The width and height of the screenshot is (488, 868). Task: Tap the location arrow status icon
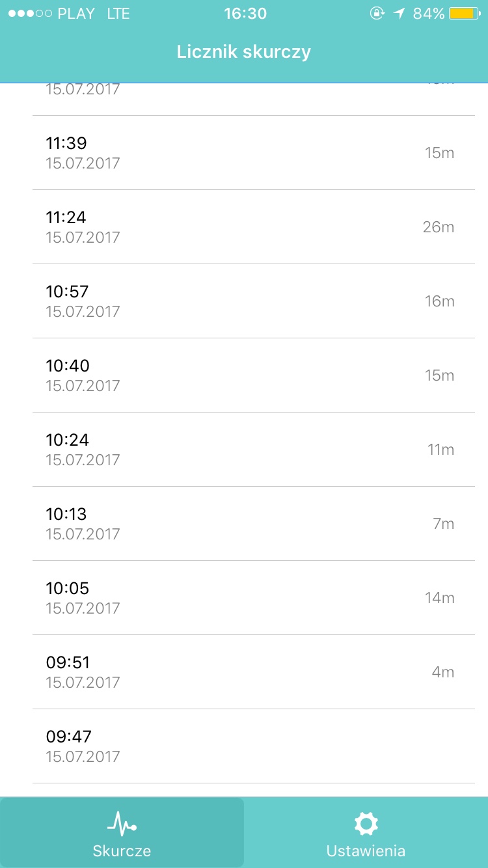[x=399, y=14]
